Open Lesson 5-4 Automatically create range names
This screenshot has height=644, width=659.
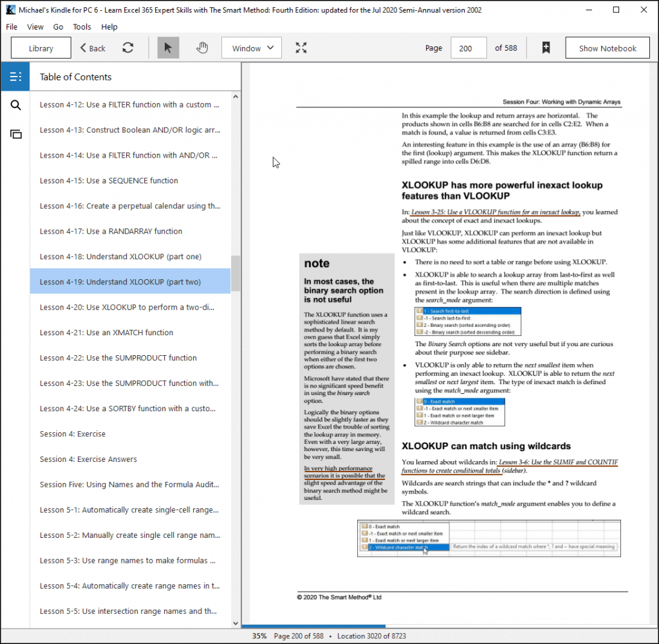130,586
